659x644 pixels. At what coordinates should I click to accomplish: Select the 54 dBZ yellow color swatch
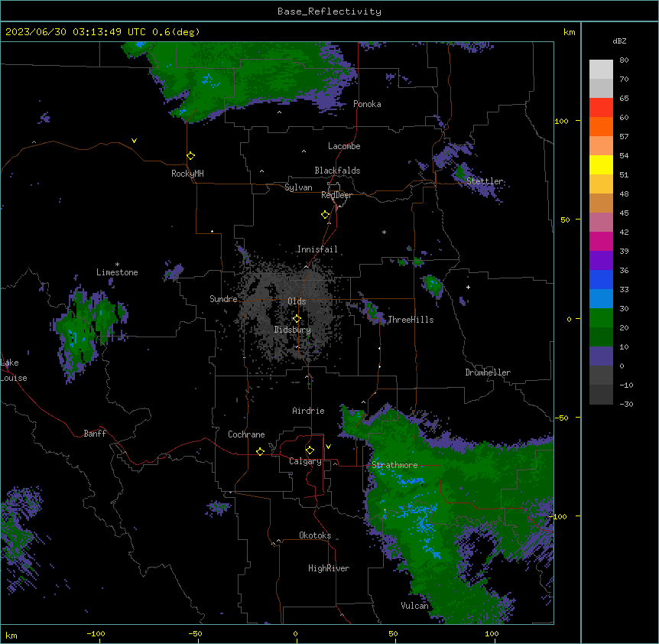click(x=601, y=164)
